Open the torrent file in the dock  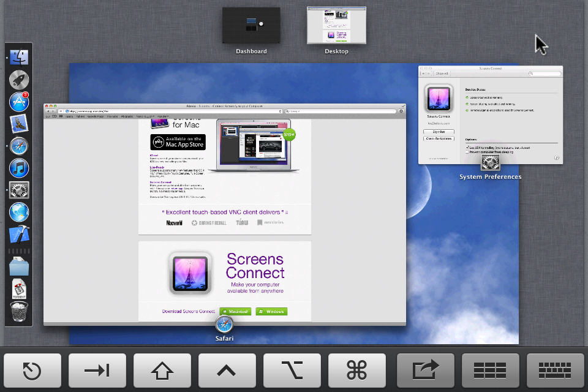pos(19,289)
